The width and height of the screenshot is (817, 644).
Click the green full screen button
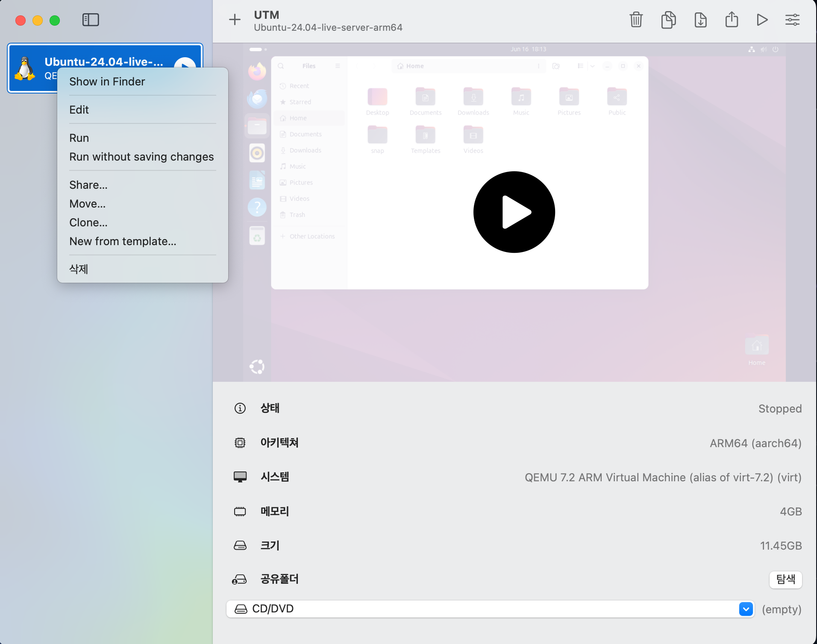click(x=55, y=20)
